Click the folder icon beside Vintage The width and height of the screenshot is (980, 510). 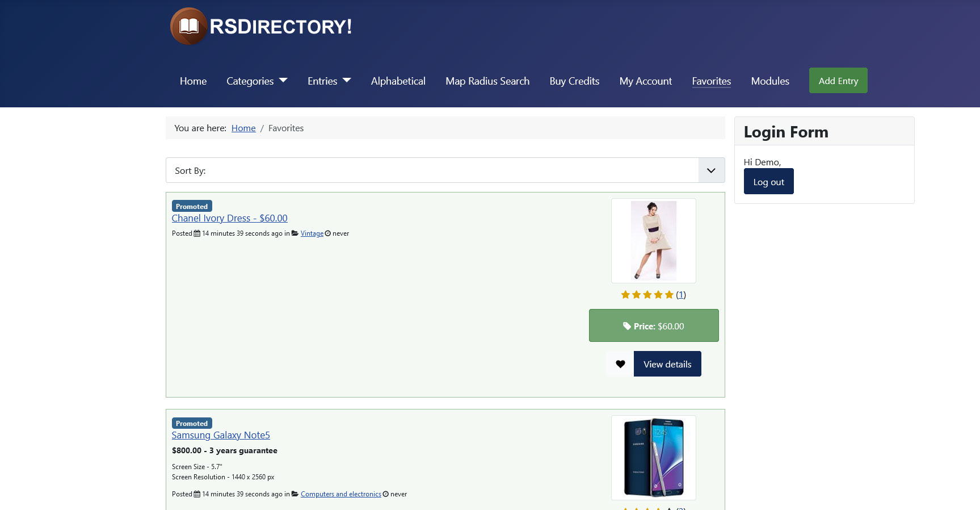click(295, 233)
